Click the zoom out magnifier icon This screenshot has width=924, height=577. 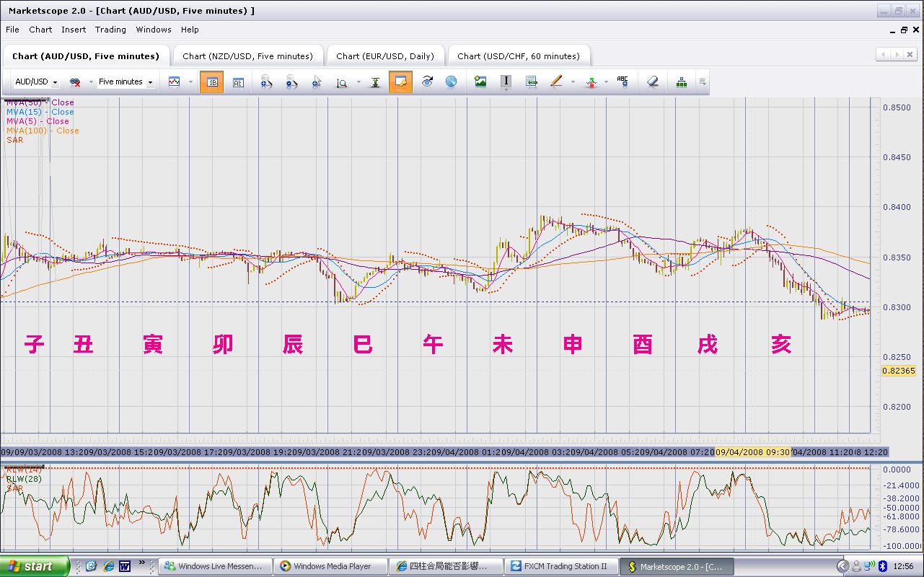(x=291, y=82)
